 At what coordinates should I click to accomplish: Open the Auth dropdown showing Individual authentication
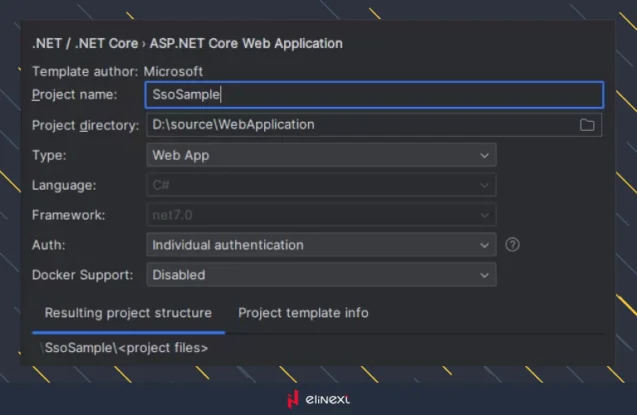(321, 245)
